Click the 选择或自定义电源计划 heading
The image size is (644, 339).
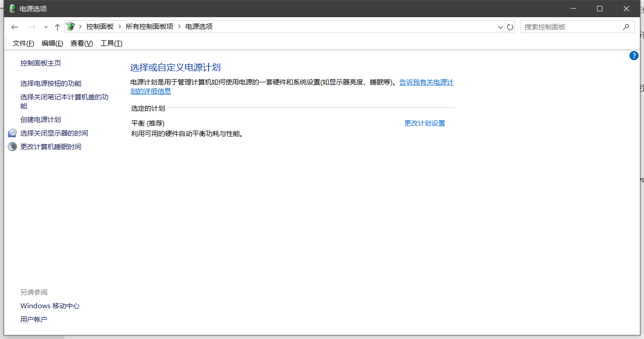[x=175, y=68]
